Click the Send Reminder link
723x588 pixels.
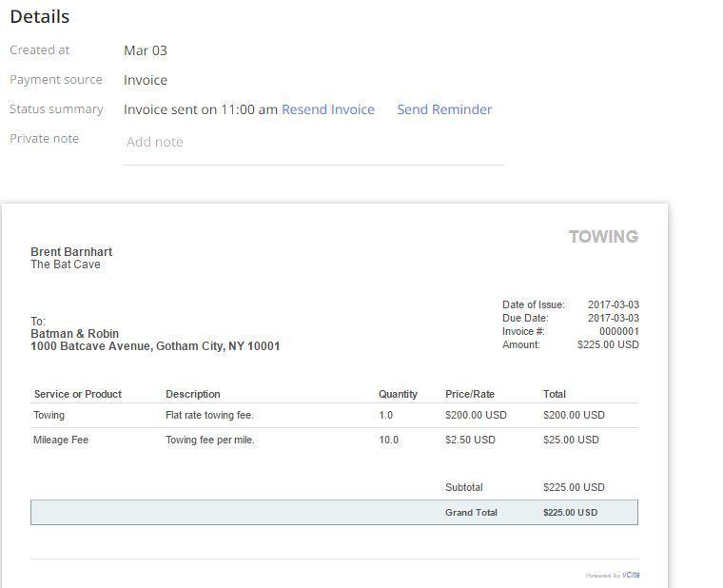[x=444, y=109]
